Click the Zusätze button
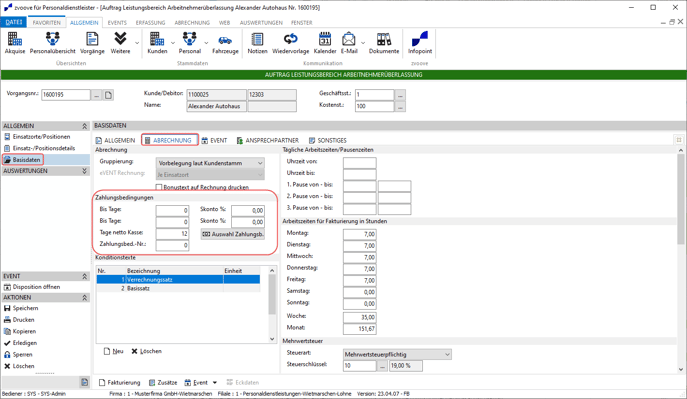This screenshot has width=687, height=399. click(163, 383)
